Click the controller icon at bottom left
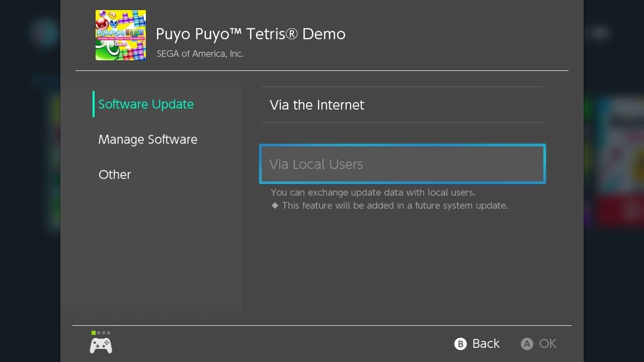The width and height of the screenshot is (644, 362). click(x=101, y=345)
